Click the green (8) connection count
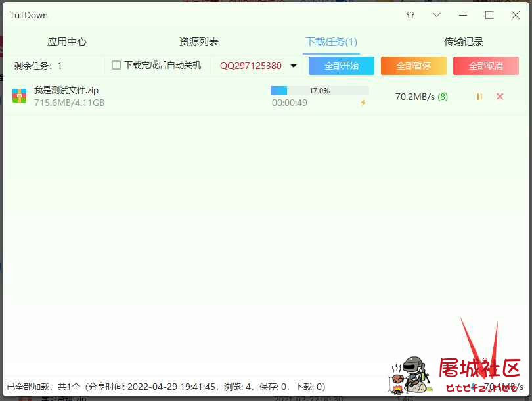 443,97
